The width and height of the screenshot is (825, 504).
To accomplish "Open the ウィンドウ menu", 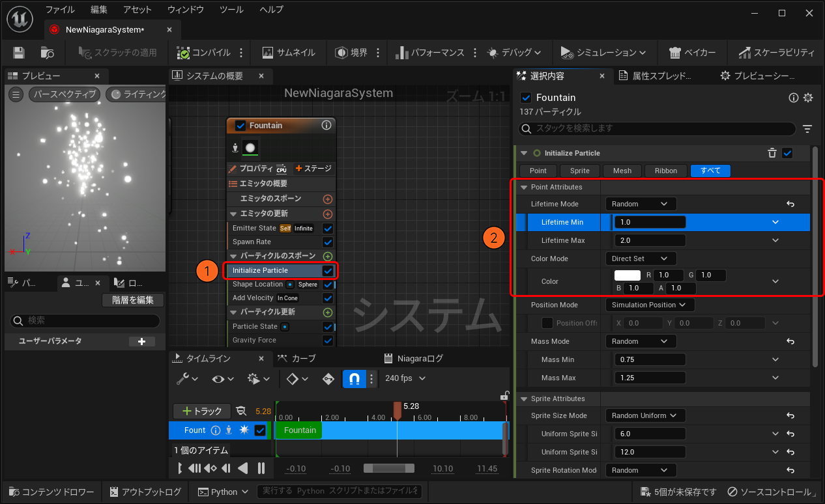I will coord(185,10).
